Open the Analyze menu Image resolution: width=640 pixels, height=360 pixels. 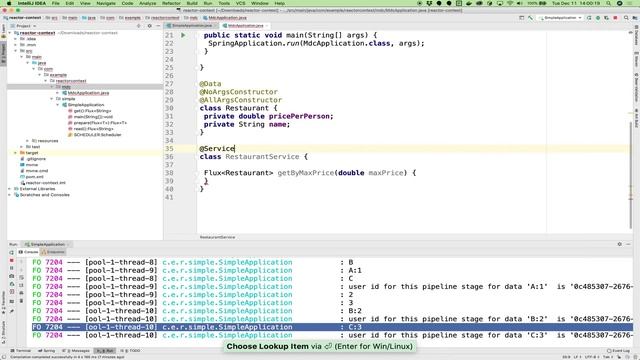point(147,3)
